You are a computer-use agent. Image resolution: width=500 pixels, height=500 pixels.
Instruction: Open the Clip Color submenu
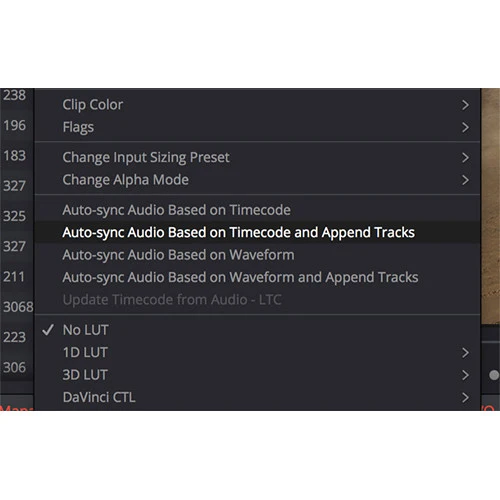[257, 105]
